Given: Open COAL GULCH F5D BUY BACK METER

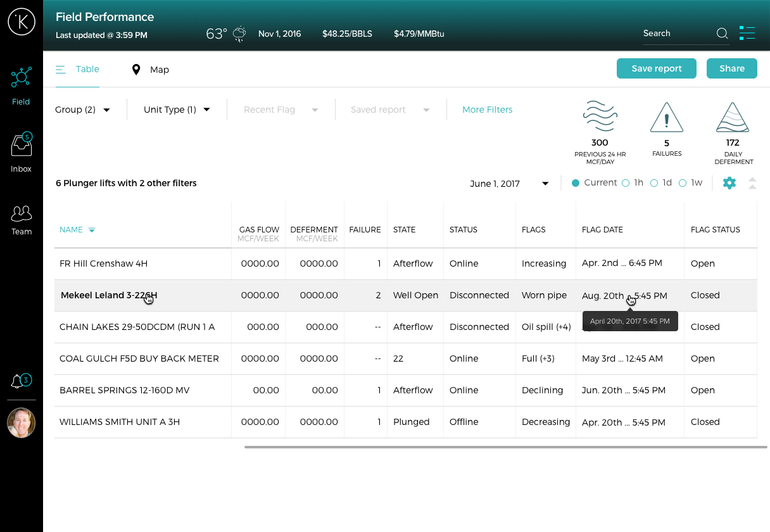Looking at the screenshot, I should [406, 358].
